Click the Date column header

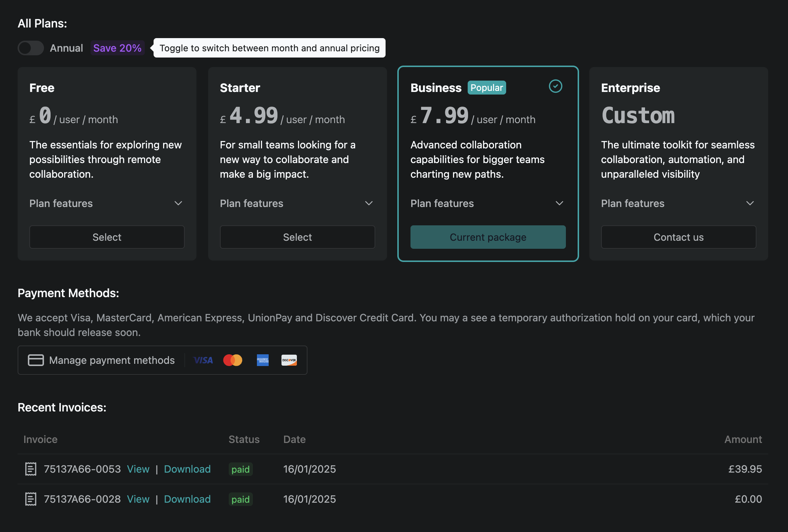pyautogui.click(x=294, y=439)
